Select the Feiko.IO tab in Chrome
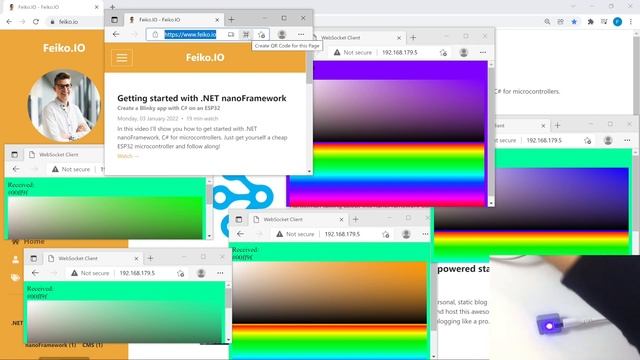The width and height of the screenshot is (640, 360). coord(52,7)
